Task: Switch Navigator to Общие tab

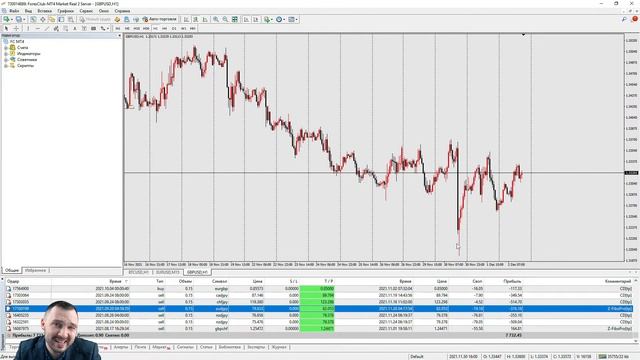Action: click(12, 270)
